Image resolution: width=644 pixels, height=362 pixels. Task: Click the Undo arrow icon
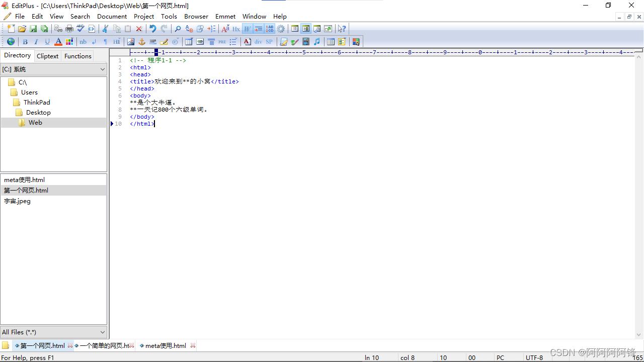pos(152,29)
